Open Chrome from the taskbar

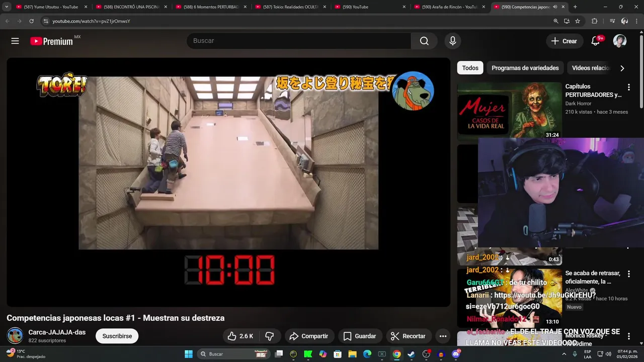pos(396,354)
